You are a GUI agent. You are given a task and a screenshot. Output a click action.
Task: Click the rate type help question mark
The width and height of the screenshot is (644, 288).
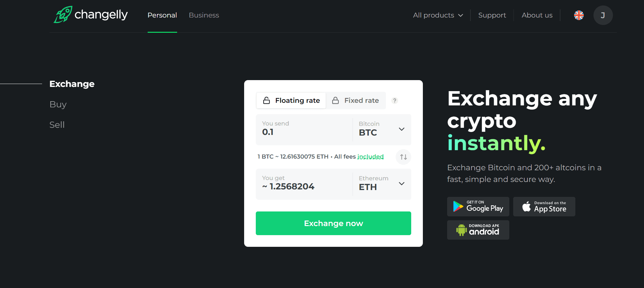coord(394,101)
